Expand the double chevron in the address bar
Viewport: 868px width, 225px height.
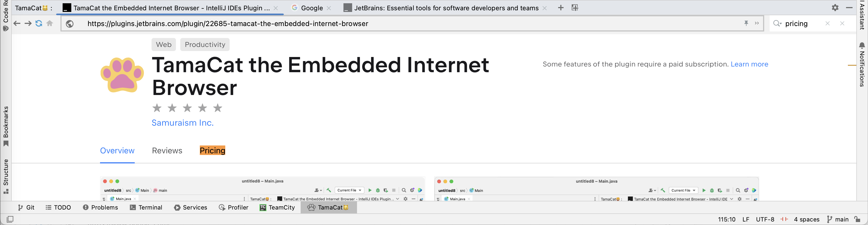point(757,23)
